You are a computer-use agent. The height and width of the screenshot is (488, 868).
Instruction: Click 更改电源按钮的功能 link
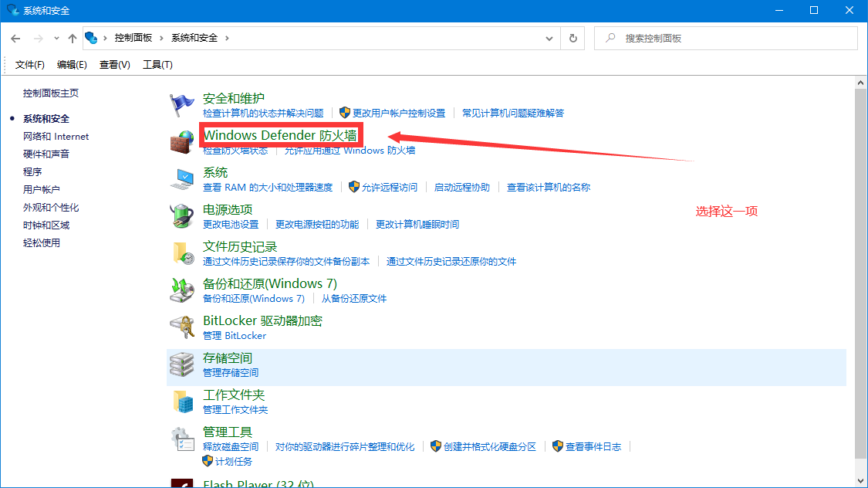pos(317,225)
